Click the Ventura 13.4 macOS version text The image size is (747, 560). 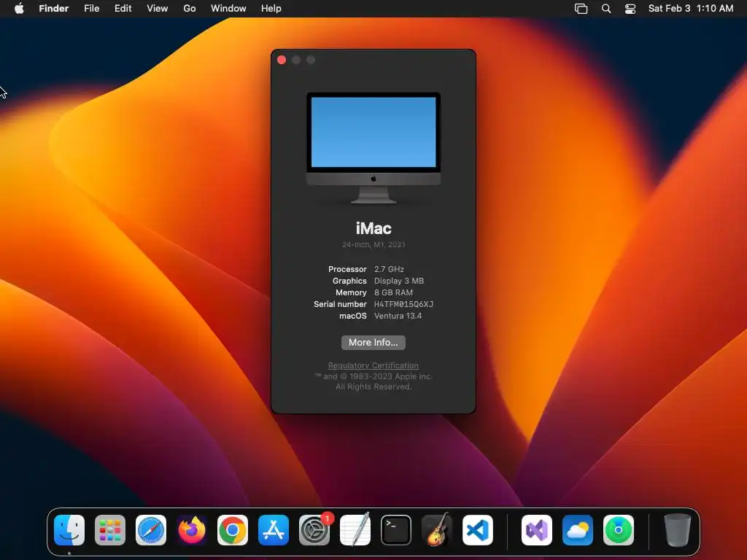pos(398,316)
